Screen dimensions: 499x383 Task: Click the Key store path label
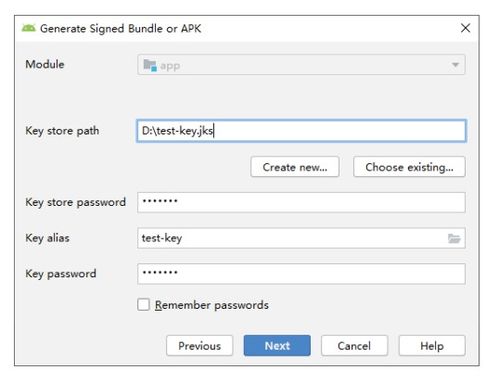(62, 131)
